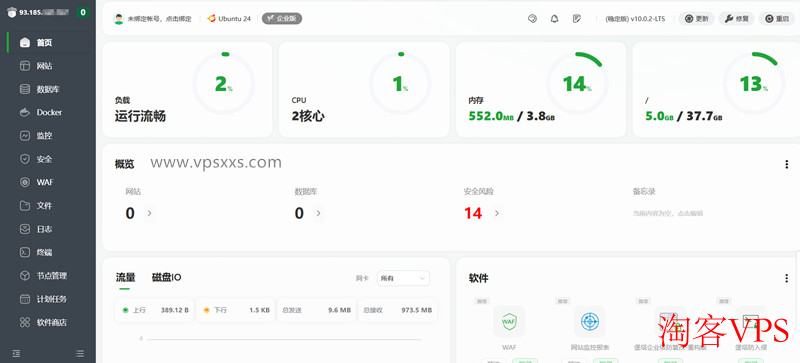This screenshot has height=363, width=800.
Task: Click the 负载 load gauge showing 2%
Action: coord(223,83)
